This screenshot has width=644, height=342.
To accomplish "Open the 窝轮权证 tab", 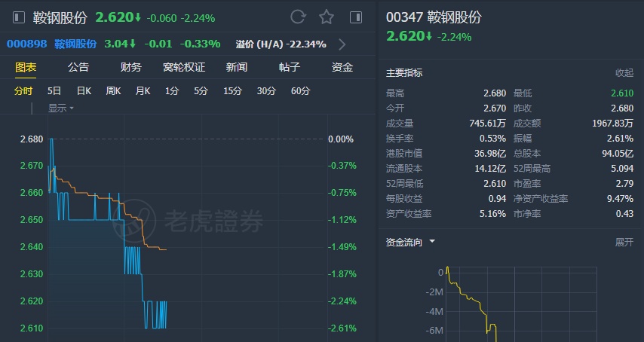I will pos(184,67).
